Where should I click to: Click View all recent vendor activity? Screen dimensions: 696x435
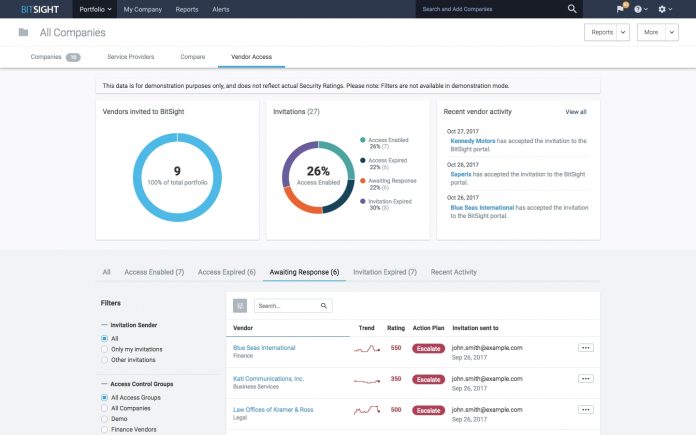[576, 112]
